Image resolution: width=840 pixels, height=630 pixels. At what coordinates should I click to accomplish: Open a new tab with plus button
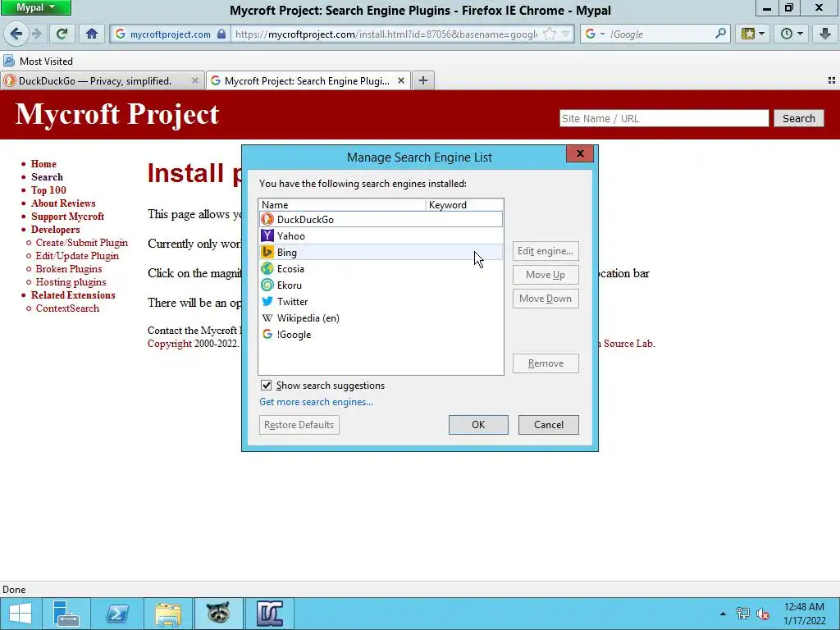423,80
